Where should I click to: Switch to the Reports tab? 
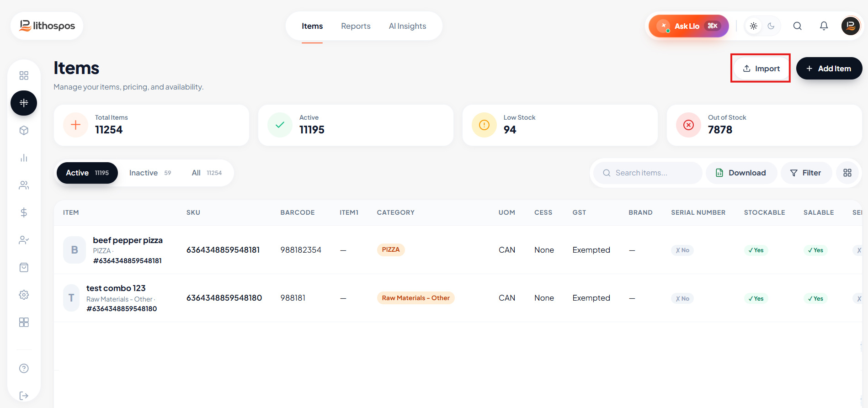pyautogui.click(x=356, y=26)
